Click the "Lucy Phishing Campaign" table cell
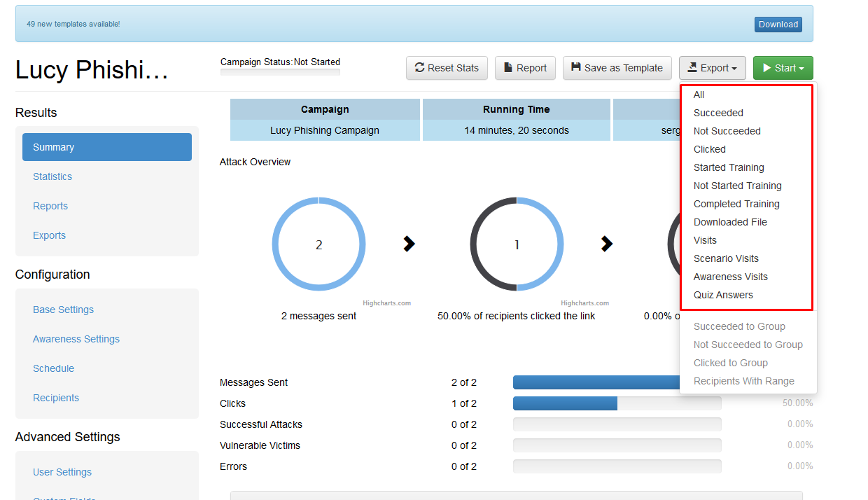The height and width of the screenshot is (500, 868). (325, 130)
